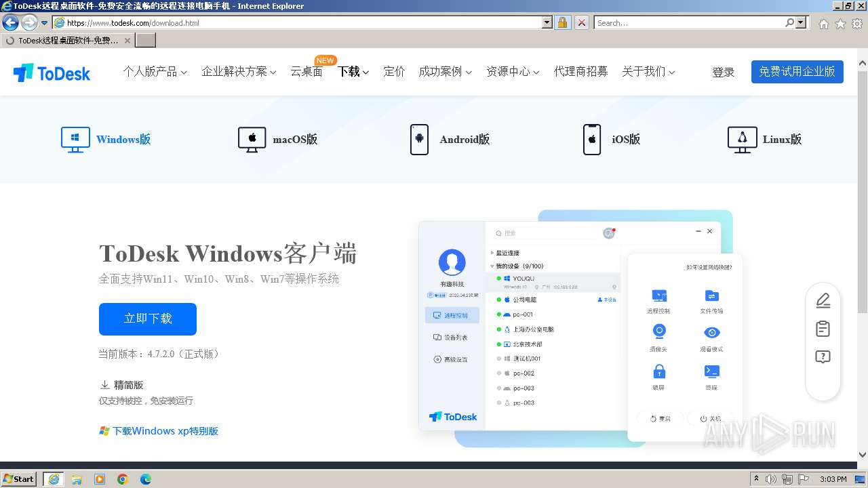Open media player from taskbar
The image size is (868, 488).
pos(100,479)
